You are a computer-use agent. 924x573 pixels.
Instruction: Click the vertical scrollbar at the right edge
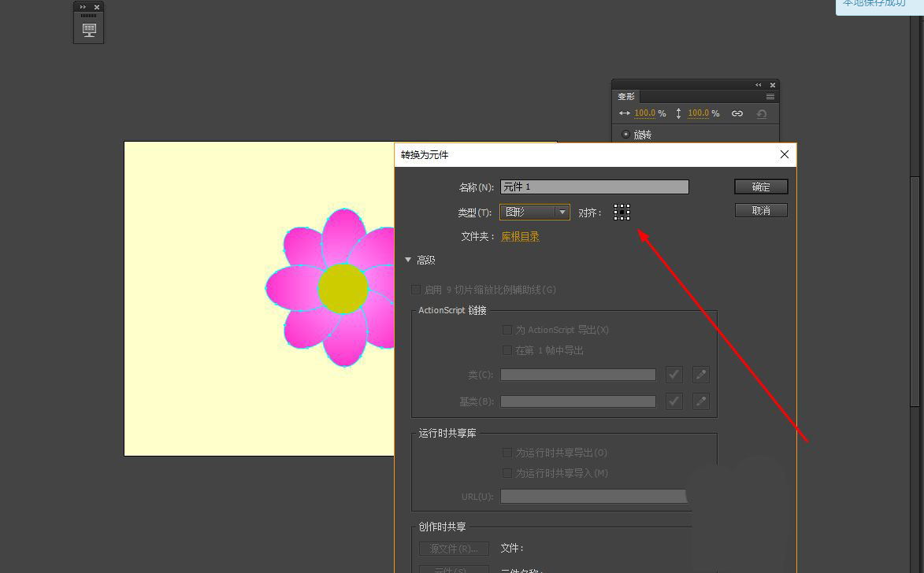(x=915, y=291)
